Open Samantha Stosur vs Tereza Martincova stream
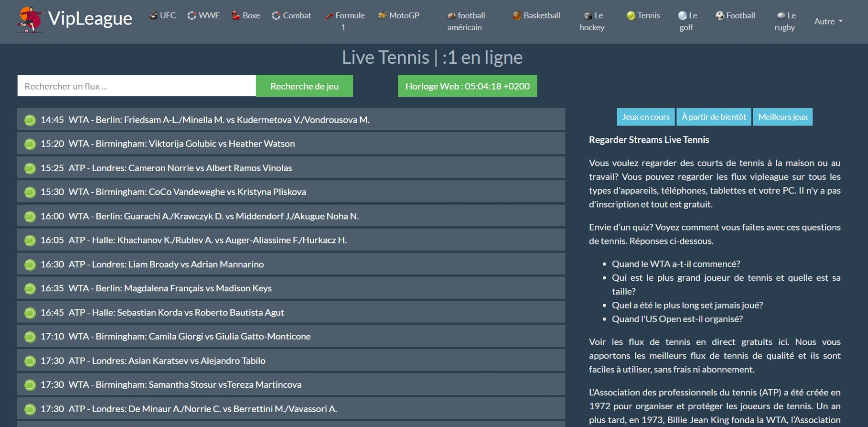This screenshot has width=868, height=427. (291, 384)
